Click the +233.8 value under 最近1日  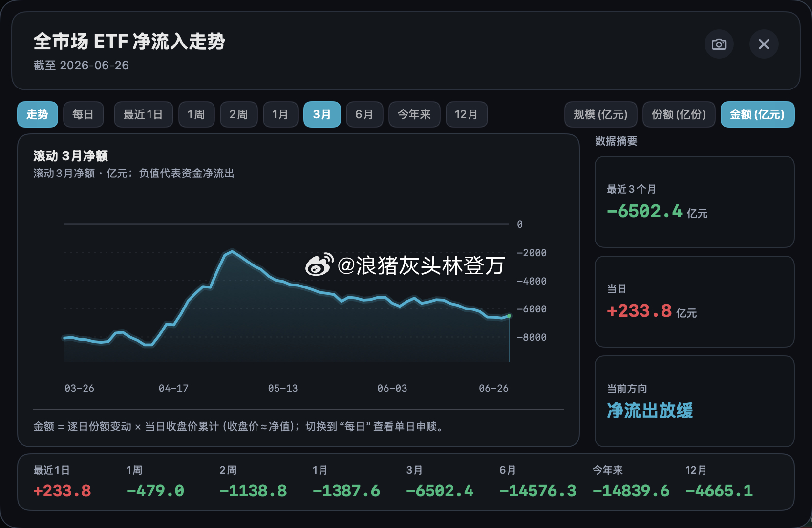(62, 491)
